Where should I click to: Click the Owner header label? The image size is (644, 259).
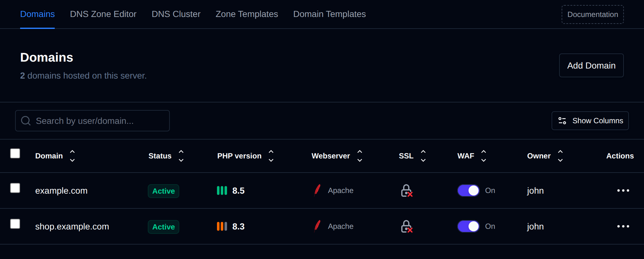point(539,156)
